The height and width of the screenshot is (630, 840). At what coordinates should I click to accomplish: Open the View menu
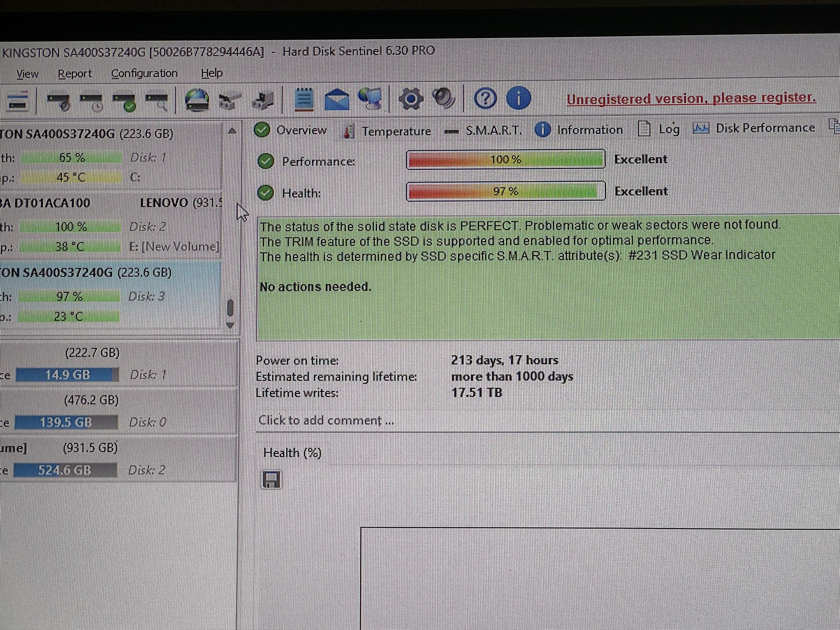[28, 74]
